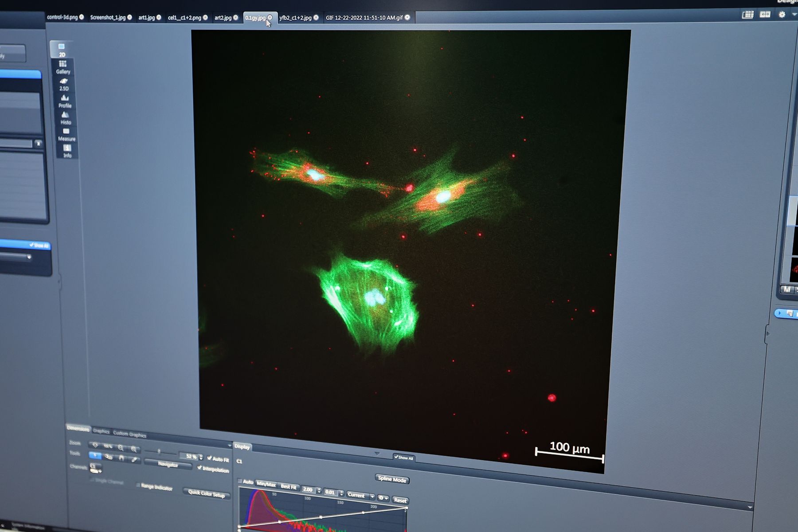Open the 2.5D view mode
The image size is (798, 532).
(64, 83)
